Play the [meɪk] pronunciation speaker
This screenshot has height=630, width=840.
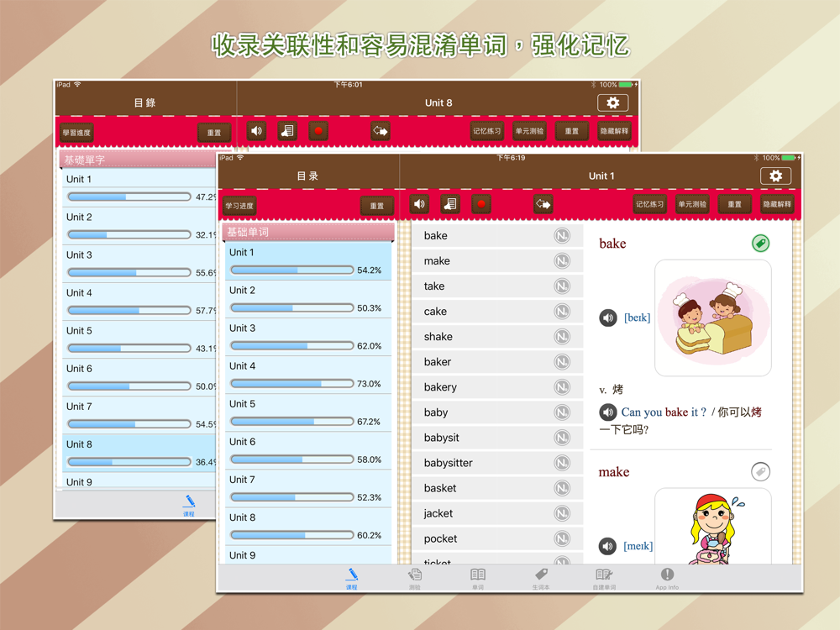(607, 546)
